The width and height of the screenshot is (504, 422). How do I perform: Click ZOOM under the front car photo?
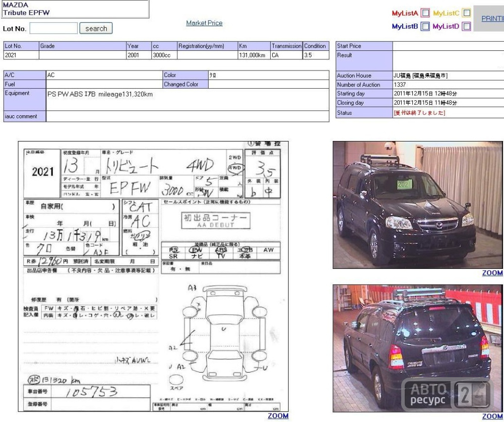[x=492, y=273]
